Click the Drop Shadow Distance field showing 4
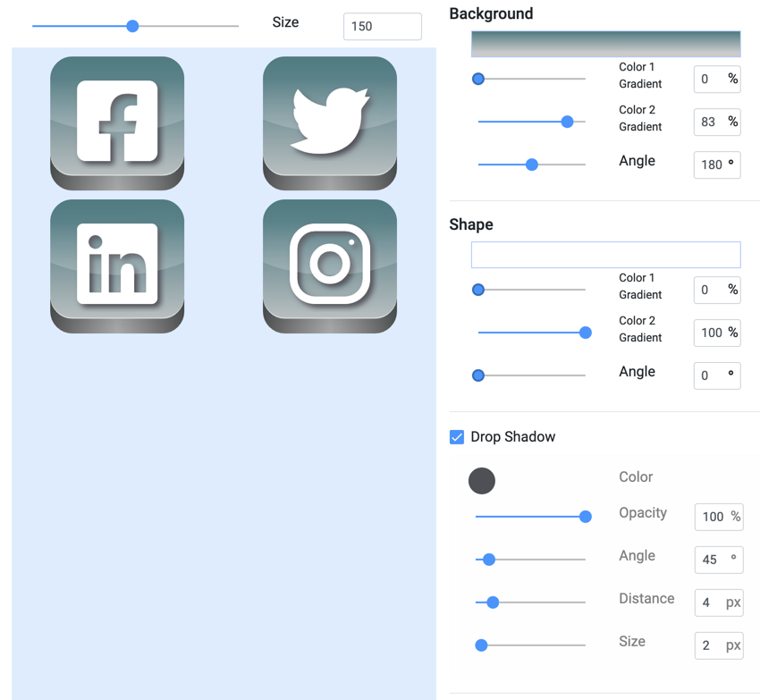 (719, 603)
